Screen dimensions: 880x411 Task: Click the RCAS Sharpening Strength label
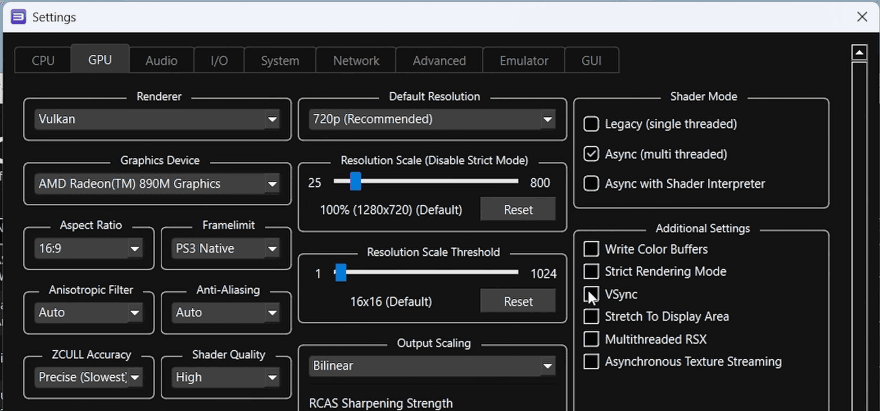pos(381,403)
